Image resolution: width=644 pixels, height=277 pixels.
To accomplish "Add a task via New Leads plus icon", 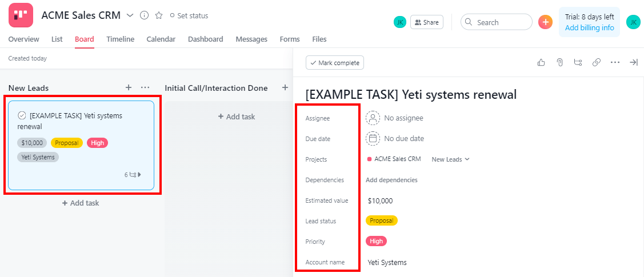I will 128,87.
